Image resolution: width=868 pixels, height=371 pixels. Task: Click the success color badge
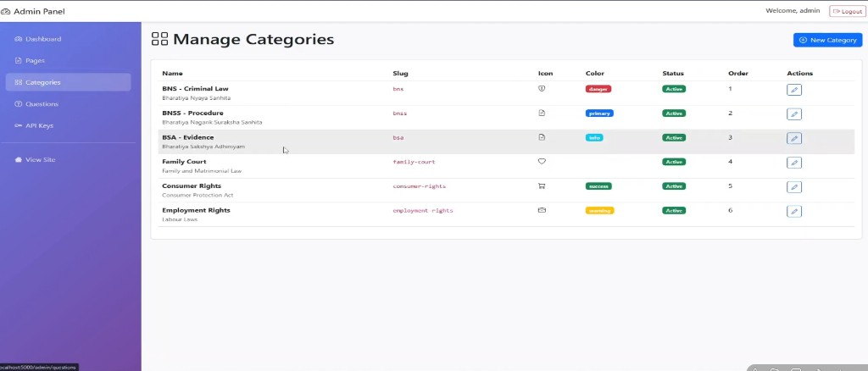pyautogui.click(x=598, y=186)
